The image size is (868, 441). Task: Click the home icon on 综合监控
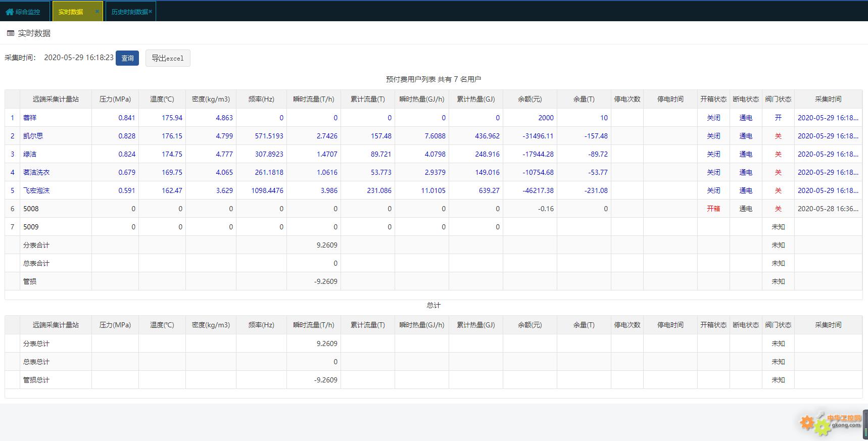pyautogui.click(x=10, y=12)
